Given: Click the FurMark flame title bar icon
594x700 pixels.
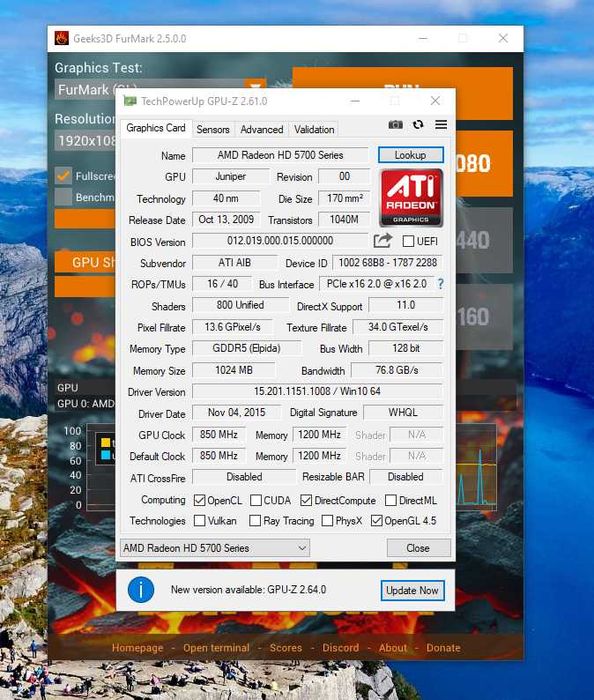Looking at the screenshot, I should tap(62, 38).
